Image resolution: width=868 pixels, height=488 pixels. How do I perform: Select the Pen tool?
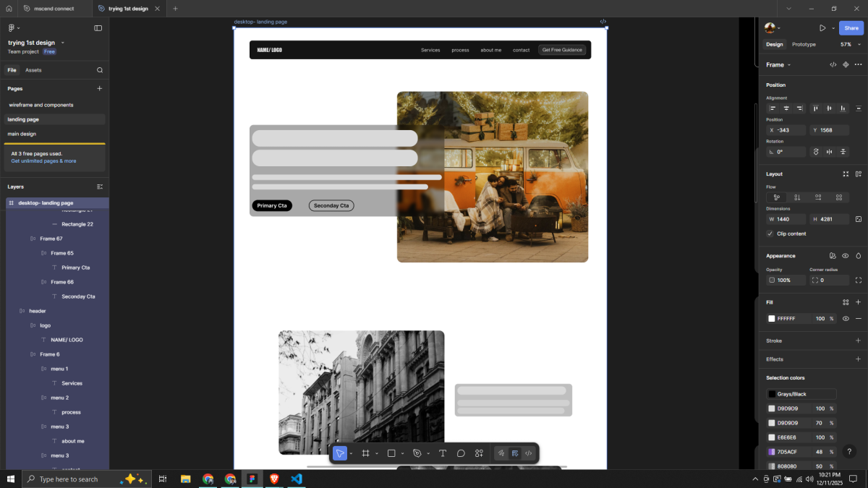(417, 453)
